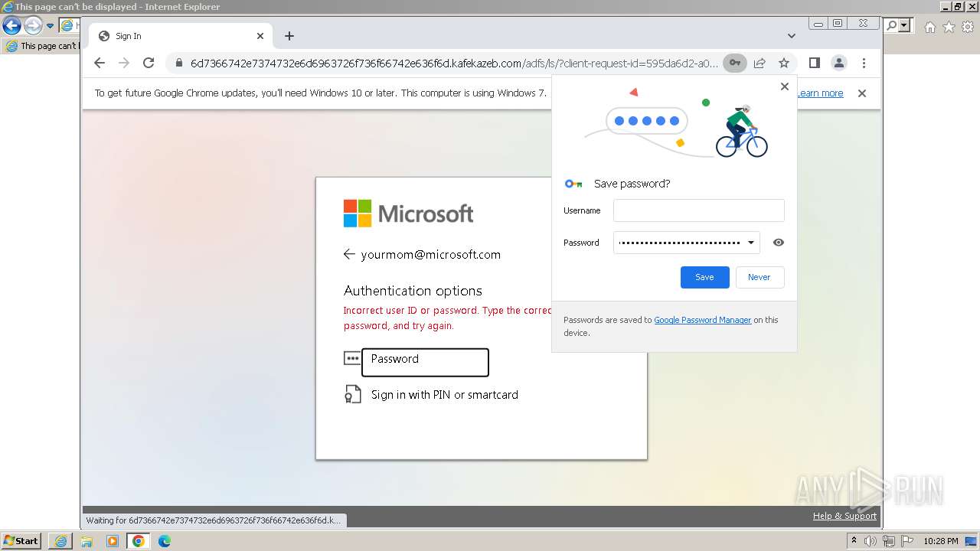Click the lock icon in address bar
The image size is (980, 551).
point(178,63)
